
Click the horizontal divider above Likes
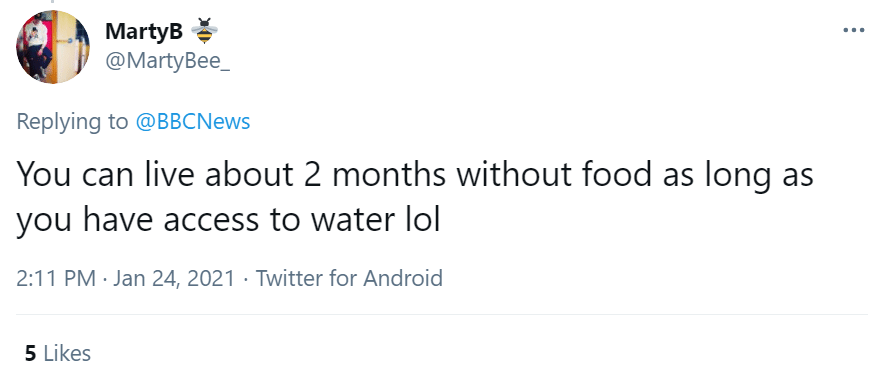point(441,315)
